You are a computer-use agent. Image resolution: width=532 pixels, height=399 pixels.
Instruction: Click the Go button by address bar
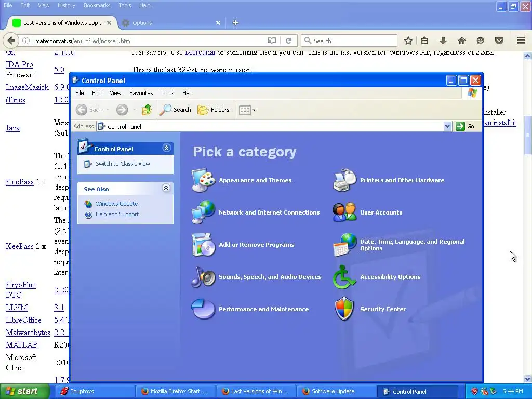[x=465, y=126]
